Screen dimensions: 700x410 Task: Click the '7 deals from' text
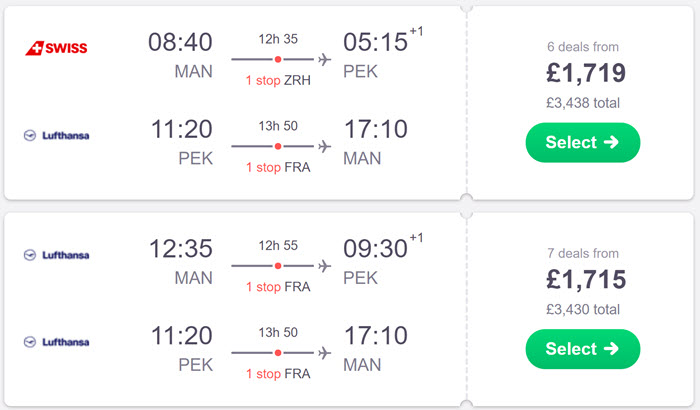pos(583,253)
